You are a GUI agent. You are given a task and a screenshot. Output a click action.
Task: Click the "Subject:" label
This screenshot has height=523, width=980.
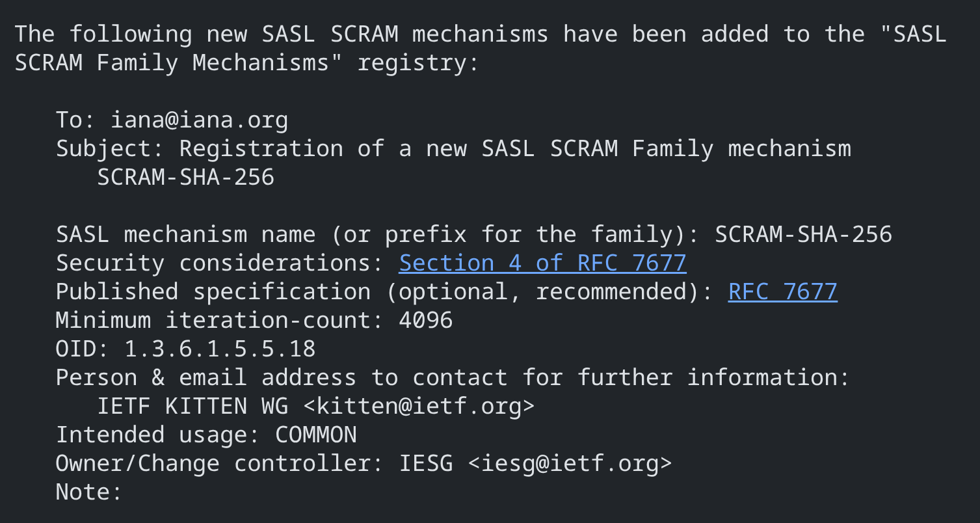click(111, 148)
